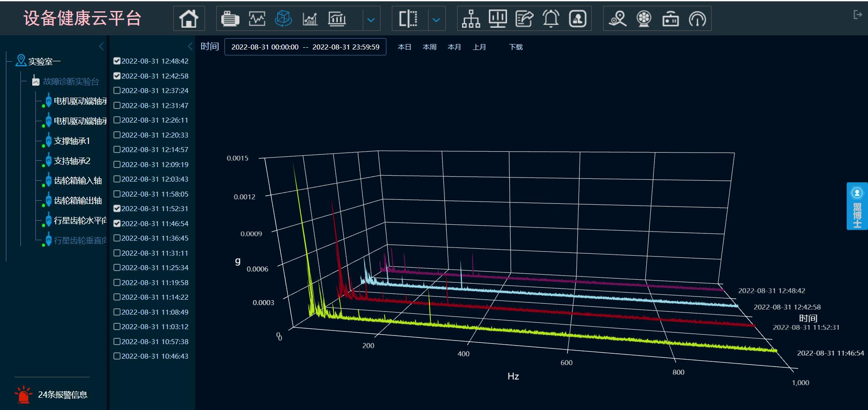Uncheck the 2022-08-31 11:52:31 record

point(117,208)
